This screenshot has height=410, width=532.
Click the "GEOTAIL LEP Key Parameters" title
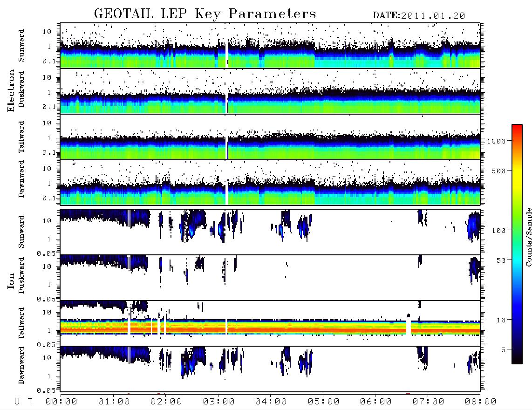tap(205, 14)
